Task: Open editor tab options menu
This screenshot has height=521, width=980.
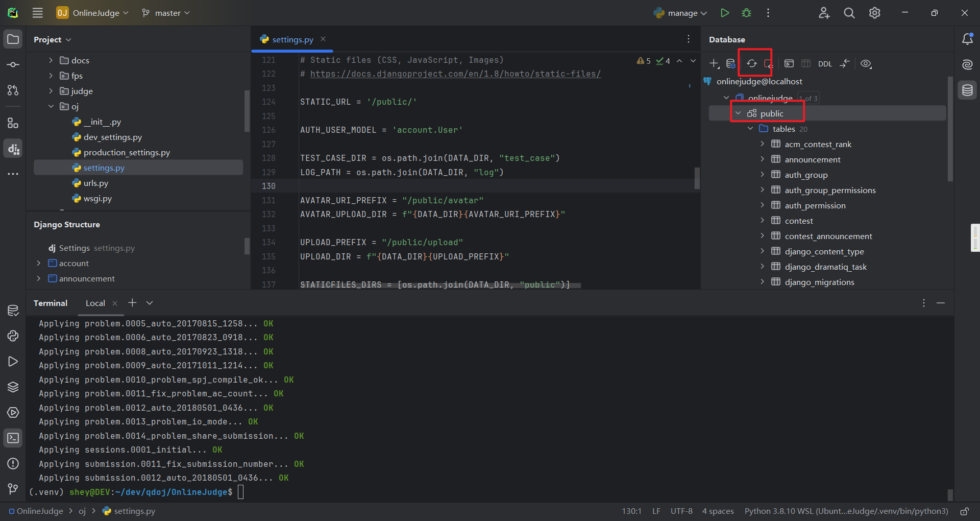Action: point(689,39)
